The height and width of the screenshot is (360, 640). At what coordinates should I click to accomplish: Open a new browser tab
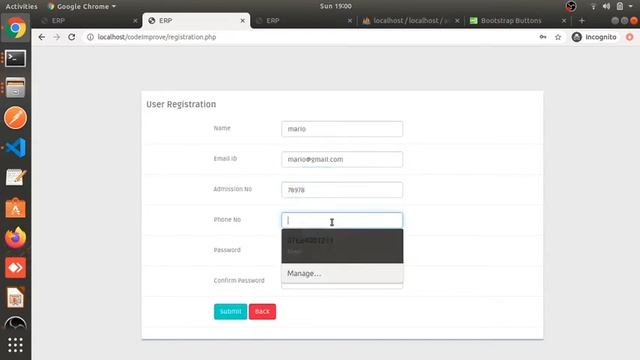tap(582, 20)
